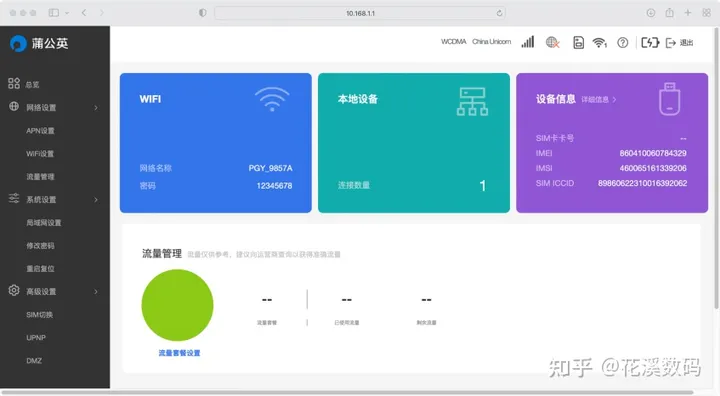The height and width of the screenshot is (396, 720).
Task: Reload the page in Safari
Action: point(499,13)
